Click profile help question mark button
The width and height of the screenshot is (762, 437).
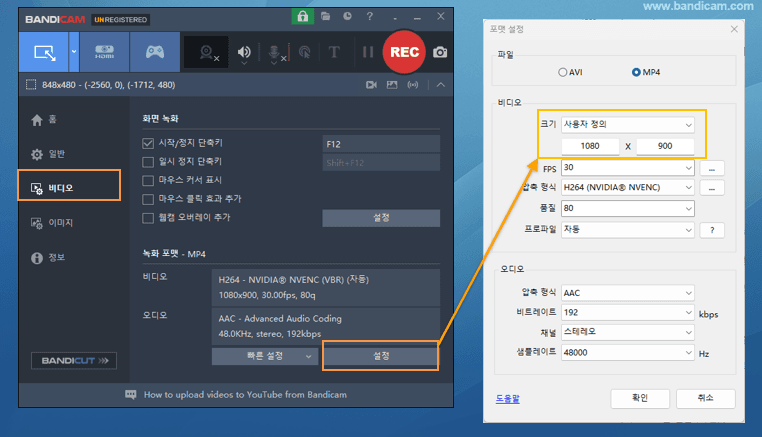coord(712,230)
